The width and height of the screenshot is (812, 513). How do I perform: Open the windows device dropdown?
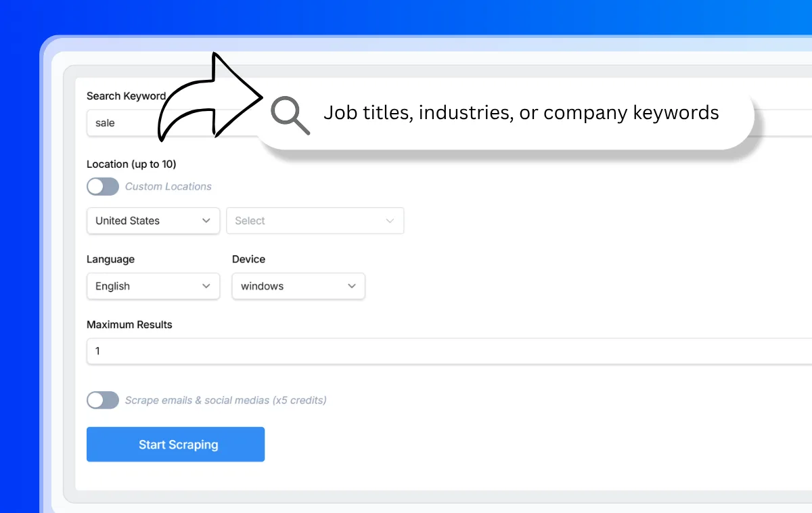(298, 286)
